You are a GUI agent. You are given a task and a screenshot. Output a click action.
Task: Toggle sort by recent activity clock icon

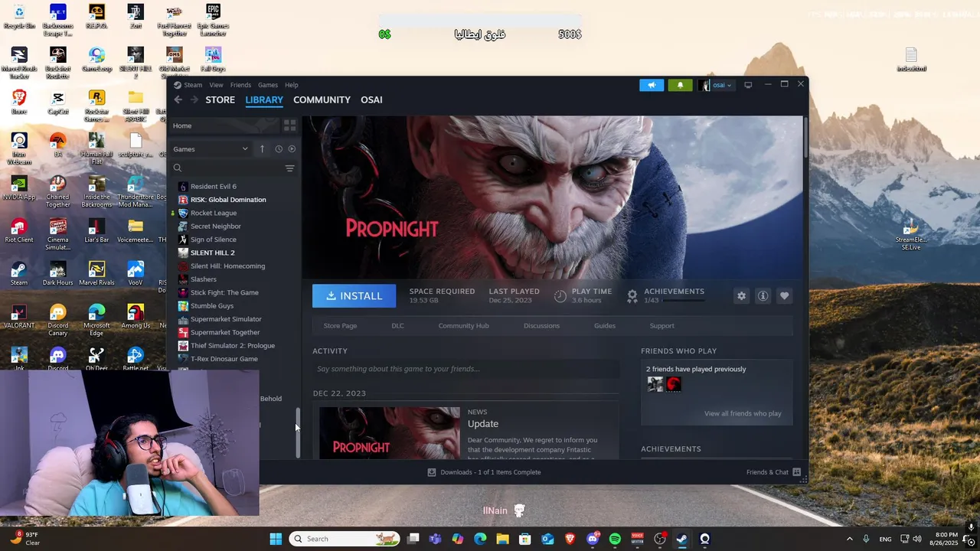279,149
